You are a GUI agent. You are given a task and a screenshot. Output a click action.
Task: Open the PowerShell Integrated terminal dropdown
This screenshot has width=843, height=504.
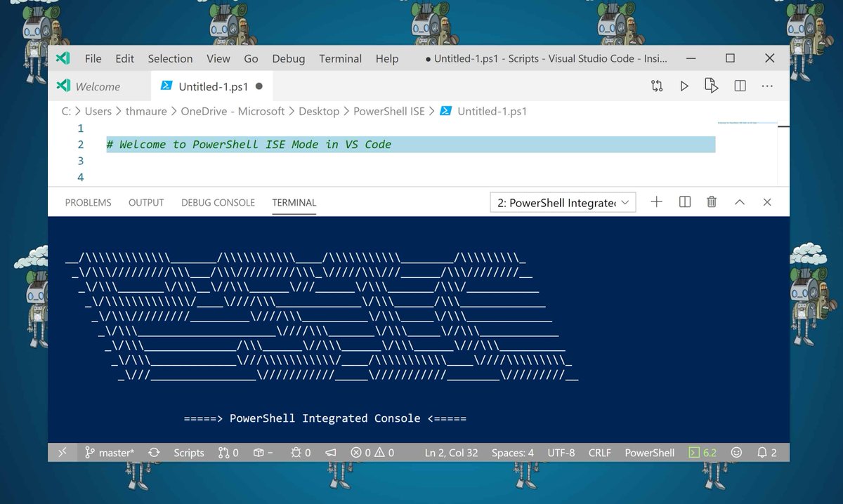pos(563,203)
